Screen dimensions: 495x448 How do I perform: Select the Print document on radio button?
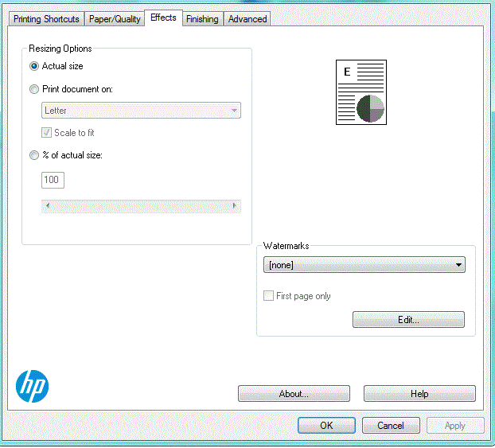(x=34, y=89)
